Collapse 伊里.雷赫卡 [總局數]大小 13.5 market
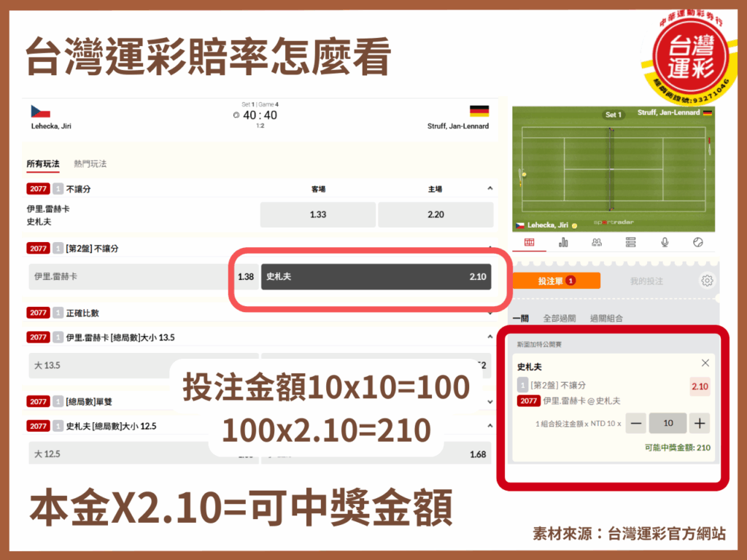The image size is (747, 560). [x=489, y=337]
